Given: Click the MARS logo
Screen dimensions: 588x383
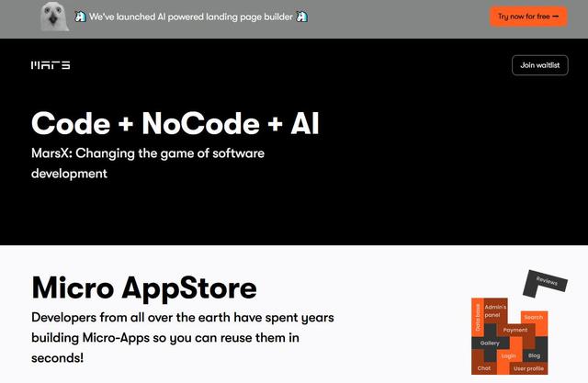Looking at the screenshot, I should [51, 65].
